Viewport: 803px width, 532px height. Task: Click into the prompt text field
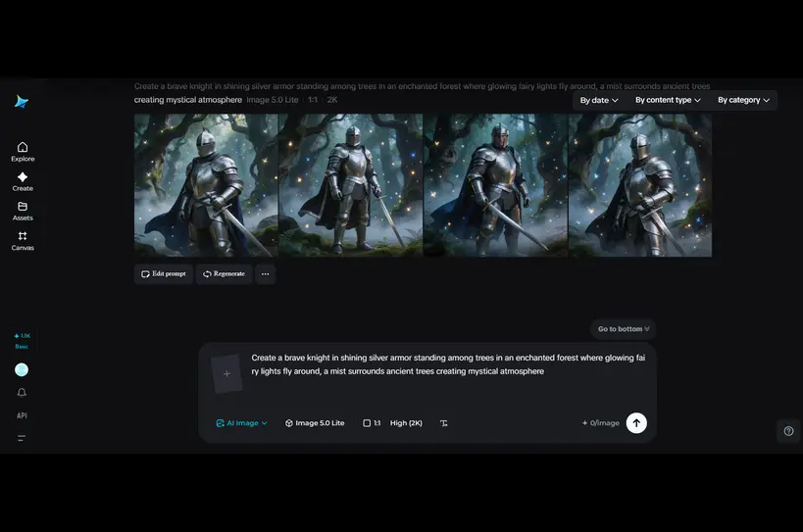448,364
